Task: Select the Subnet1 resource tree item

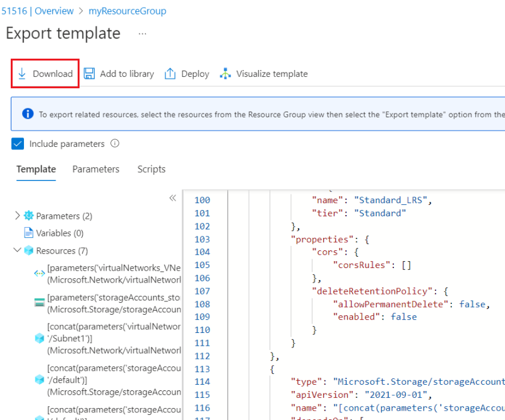Action: 114,338
